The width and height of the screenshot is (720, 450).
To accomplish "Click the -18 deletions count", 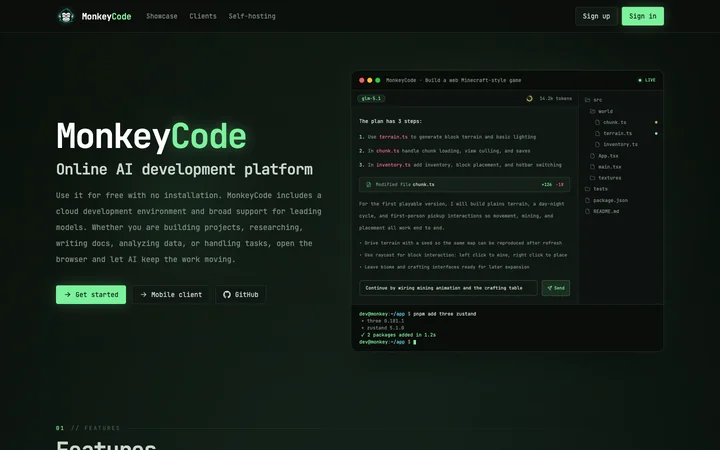I will click(x=560, y=185).
